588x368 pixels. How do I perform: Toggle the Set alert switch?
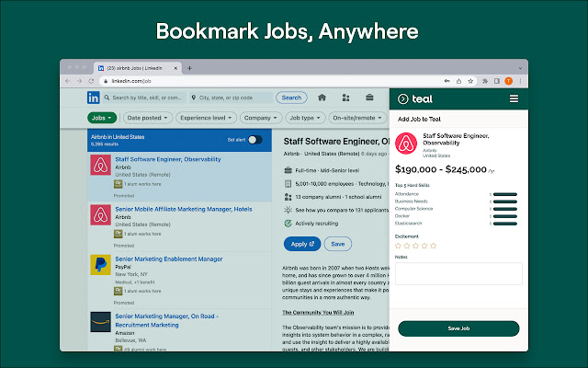click(255, 140)
